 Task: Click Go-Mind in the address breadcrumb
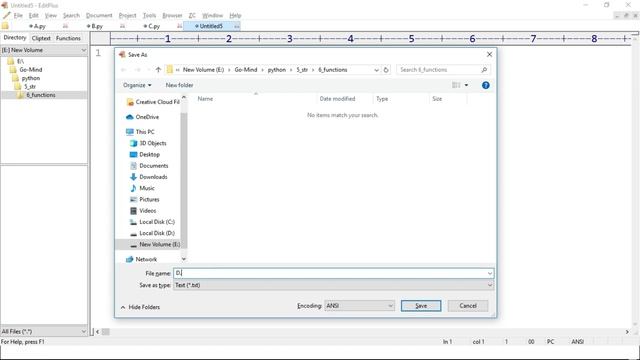(246, 70)
